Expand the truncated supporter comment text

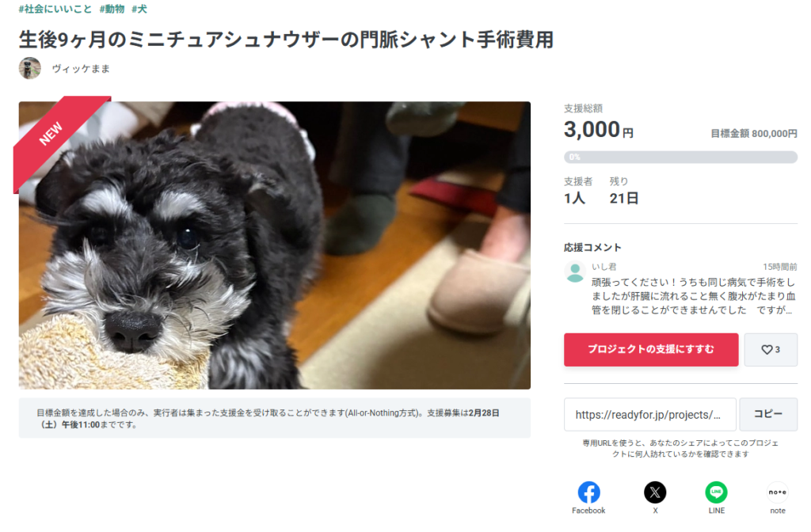[693, 296]
